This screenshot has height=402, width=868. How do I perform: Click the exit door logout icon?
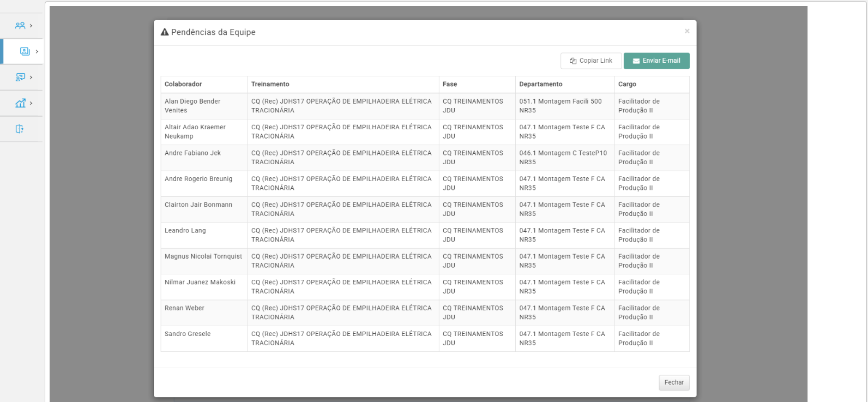(20, 129)
